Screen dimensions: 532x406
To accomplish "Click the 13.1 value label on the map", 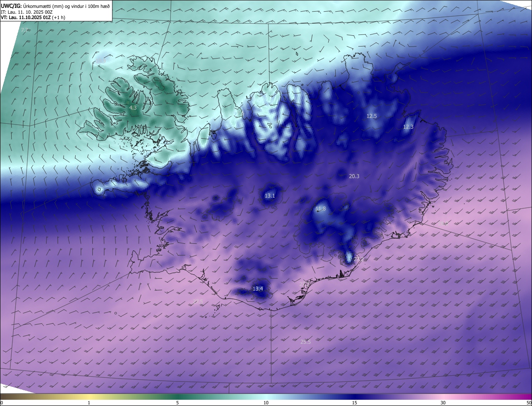I will click(x=270, y=196).
